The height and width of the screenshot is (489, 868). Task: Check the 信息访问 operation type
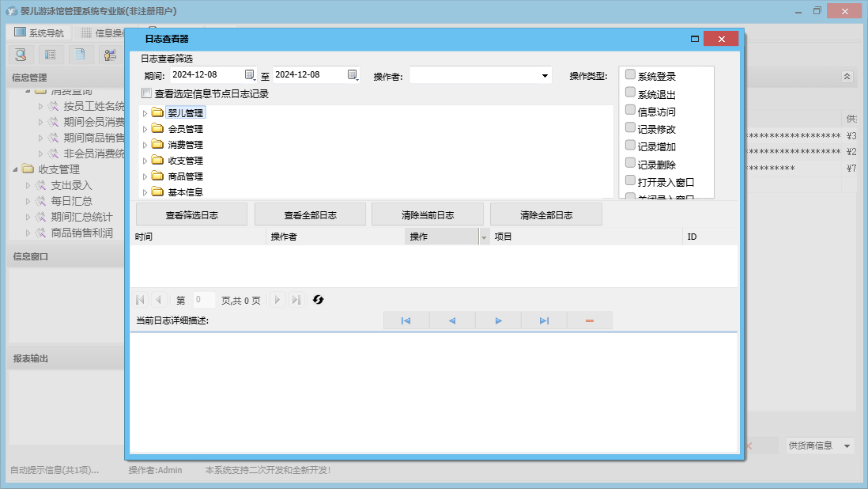click(630, 110)
